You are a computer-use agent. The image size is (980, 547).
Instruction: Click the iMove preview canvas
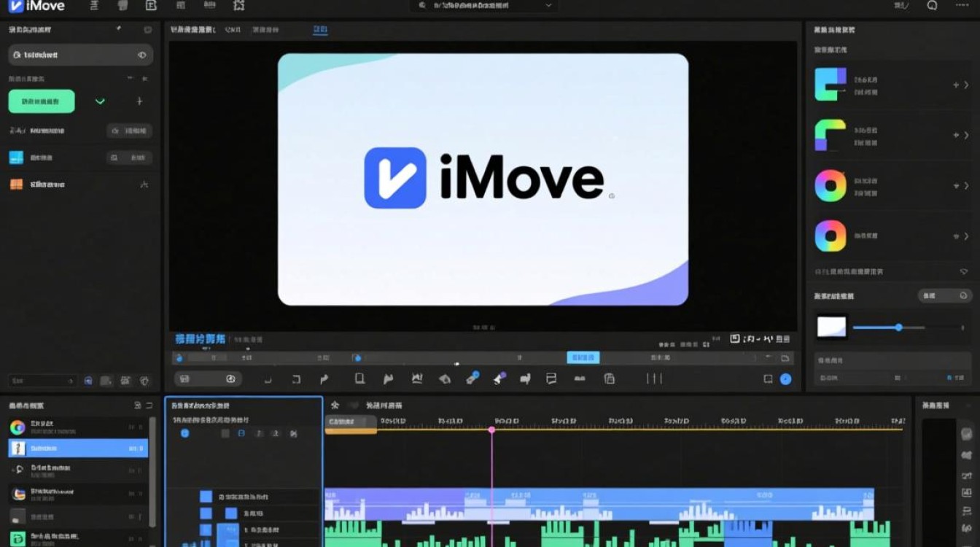pyautogui.click(x=483, y=179)
